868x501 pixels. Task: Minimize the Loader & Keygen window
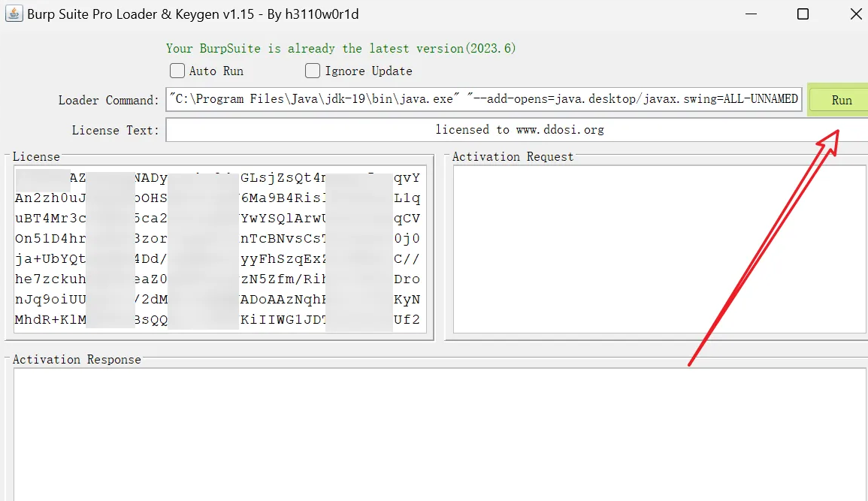point(752,14)
